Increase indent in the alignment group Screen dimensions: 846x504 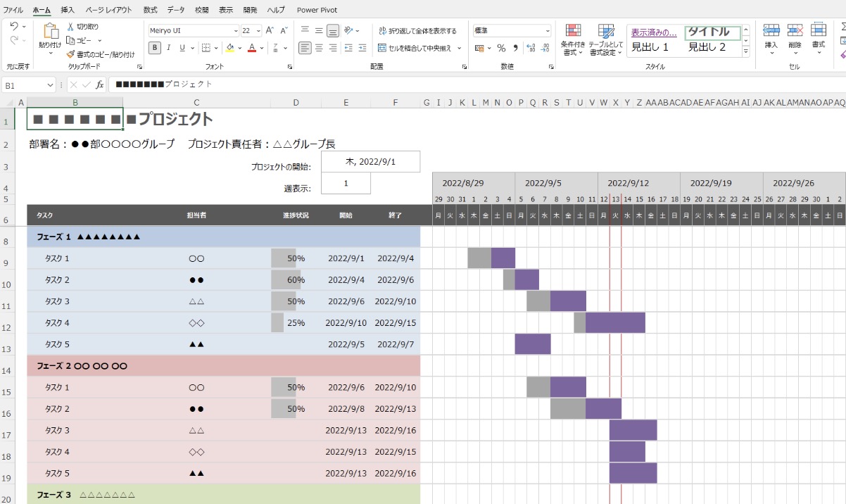(x=364, y=48)
